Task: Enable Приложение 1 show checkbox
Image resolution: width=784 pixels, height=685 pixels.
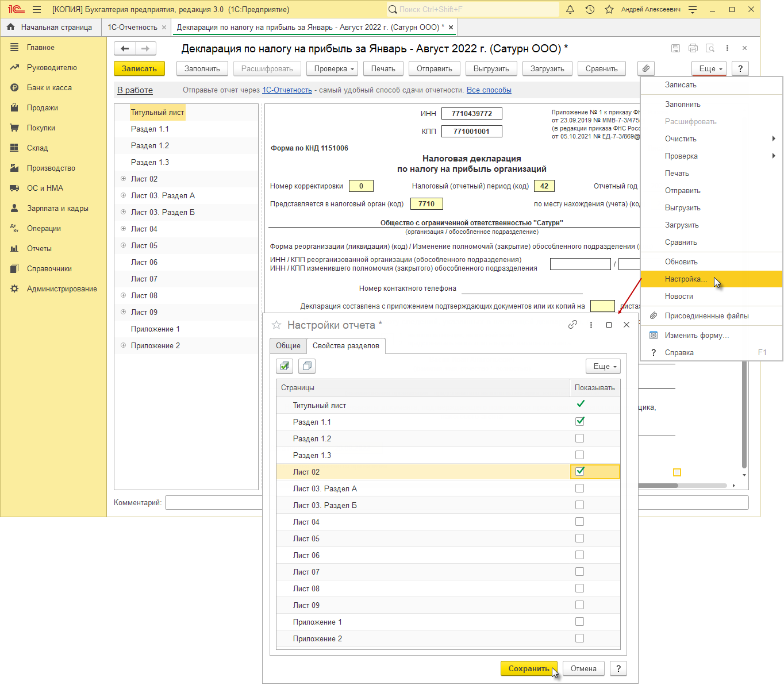Action: click(x=580, y=622)
